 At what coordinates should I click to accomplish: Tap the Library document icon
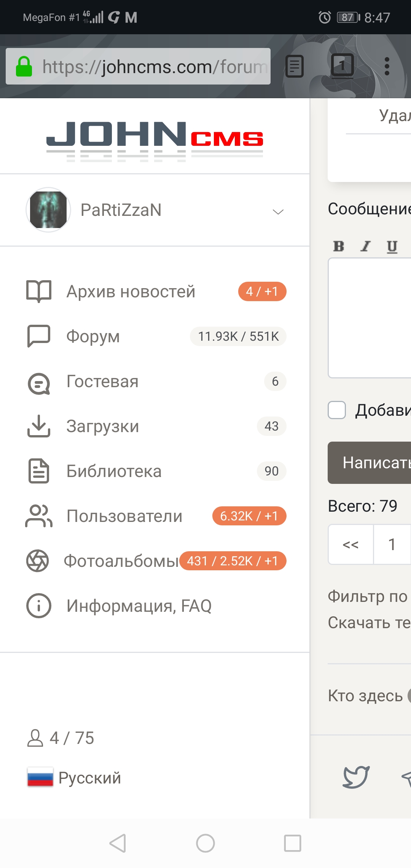38,471
